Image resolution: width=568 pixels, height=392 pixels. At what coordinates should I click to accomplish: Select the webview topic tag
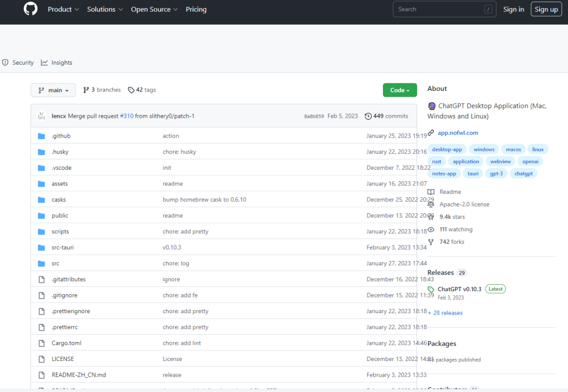(x=500, y=161)
